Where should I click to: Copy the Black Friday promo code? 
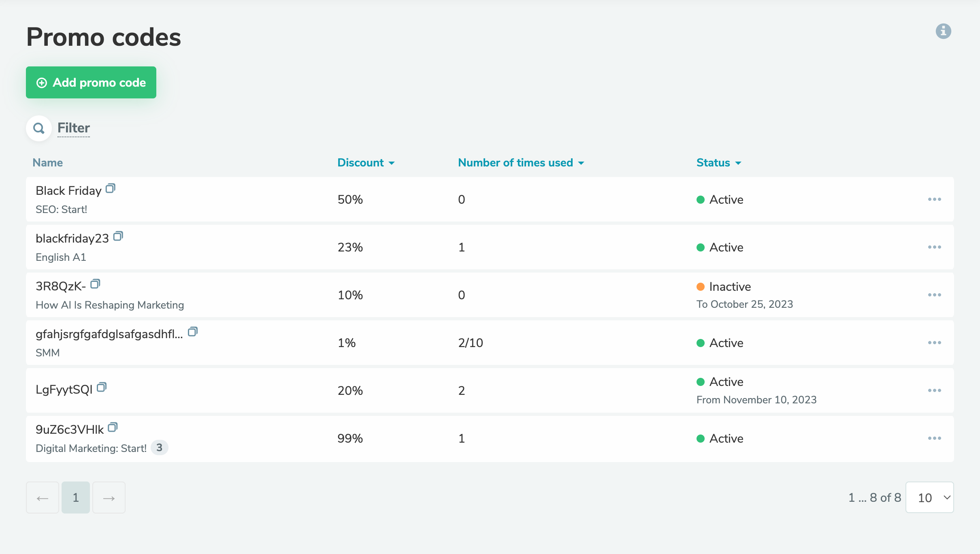click(x=110, y=189)
